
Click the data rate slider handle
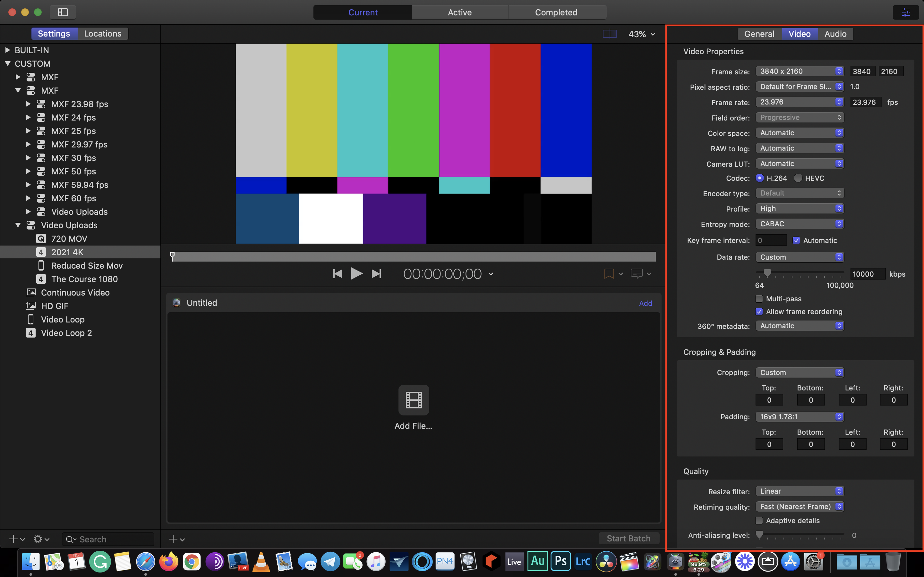(x=767, y=272)
